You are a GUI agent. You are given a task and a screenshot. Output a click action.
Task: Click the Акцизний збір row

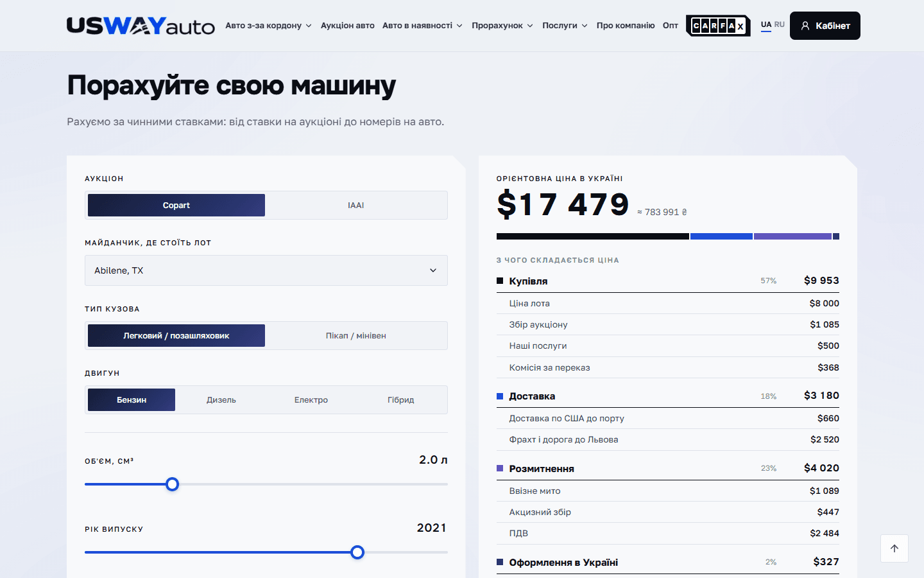click(x=668, y=512)
